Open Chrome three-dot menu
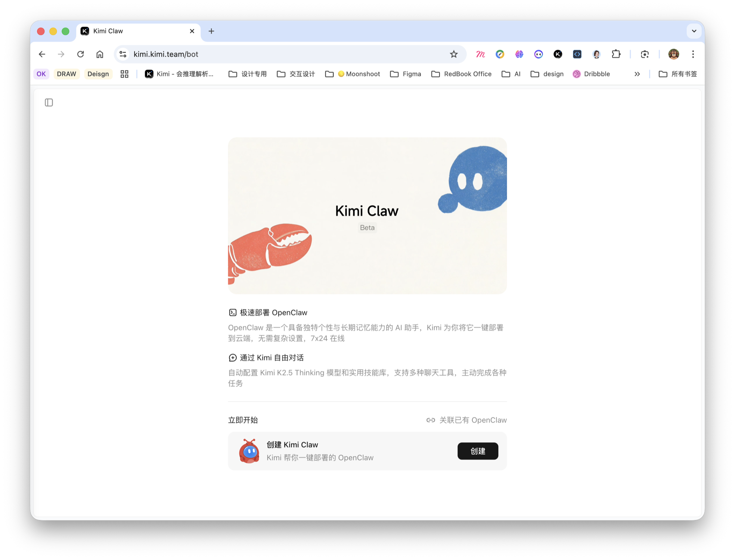The height and width of the screenshot is (560, 735). [x=693, y=54]
